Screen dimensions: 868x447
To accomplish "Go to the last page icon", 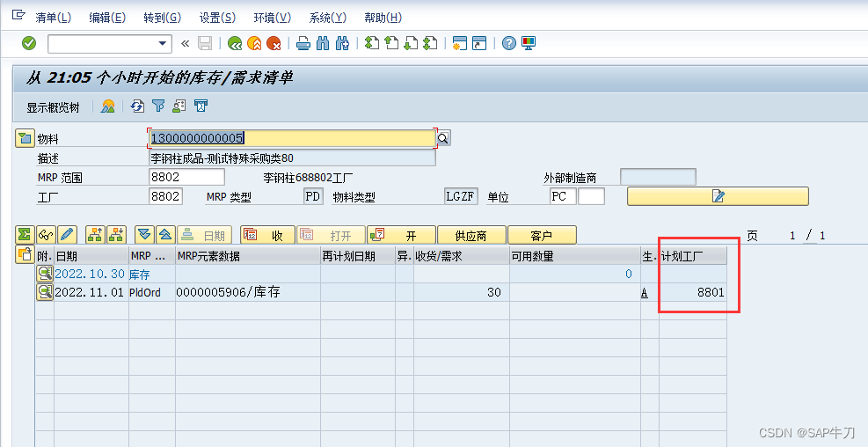I will (430, 43).
